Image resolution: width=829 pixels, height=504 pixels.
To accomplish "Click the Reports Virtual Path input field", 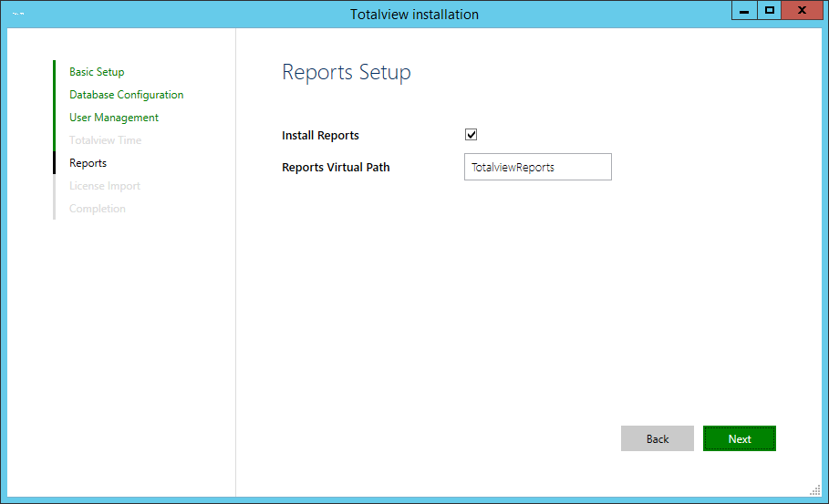I will coord(538,167).
